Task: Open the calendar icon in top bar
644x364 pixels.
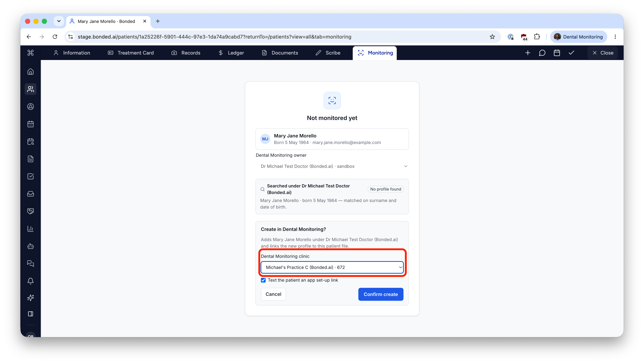Action: point(557,53)
